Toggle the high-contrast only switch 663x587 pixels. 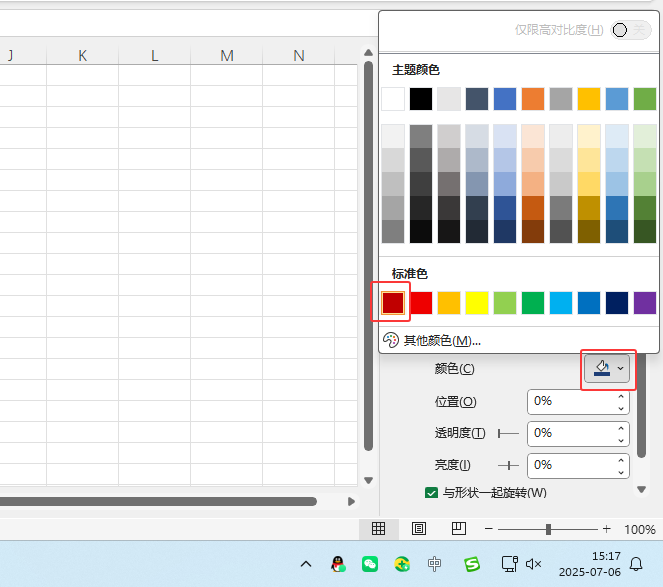click(x=630, y=30)
